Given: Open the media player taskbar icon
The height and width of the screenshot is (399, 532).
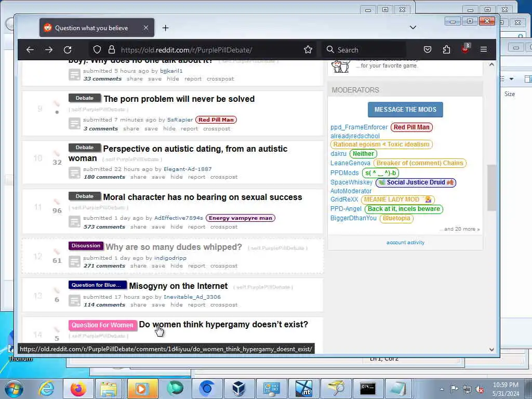Looking at the screenshot, I should pos(142,389).
